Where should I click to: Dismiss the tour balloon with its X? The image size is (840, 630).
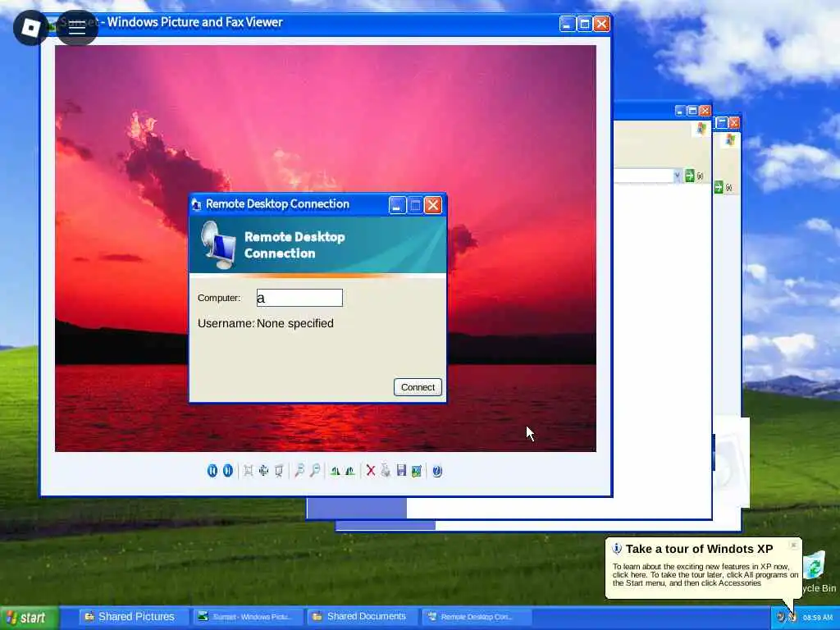793,546
